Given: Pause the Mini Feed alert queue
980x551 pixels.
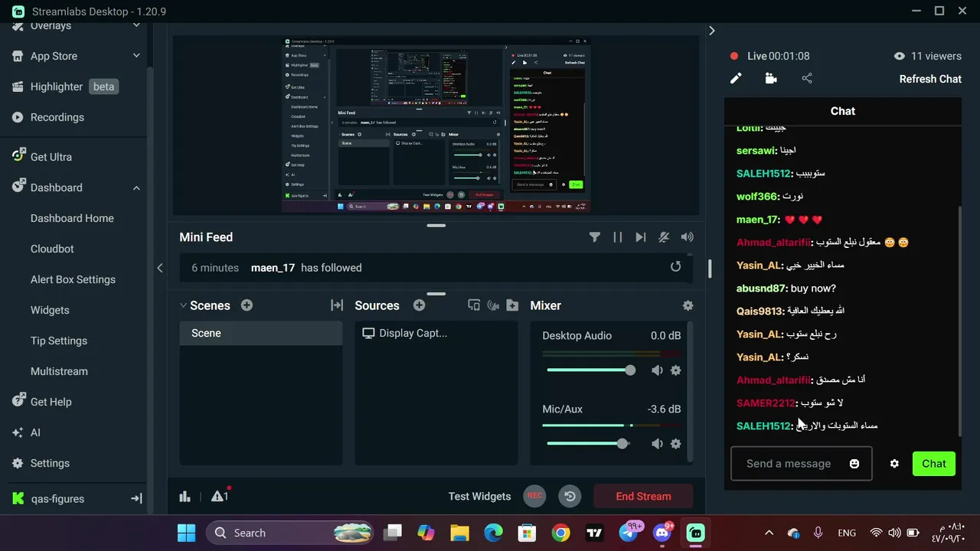Looking at the screenshot, I should point(618,237).
